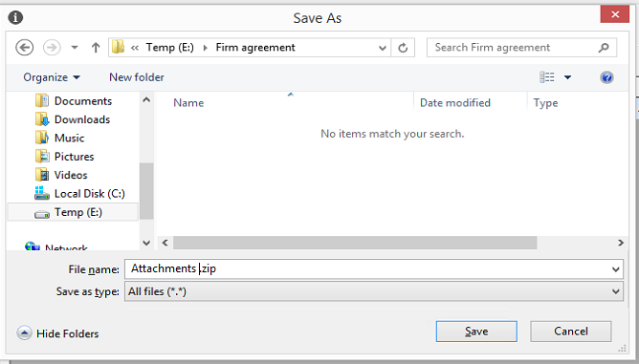The image size is (639, 364).
Task: Refresh the Firm agreement folder view
Action: click(x=403, y=48)
